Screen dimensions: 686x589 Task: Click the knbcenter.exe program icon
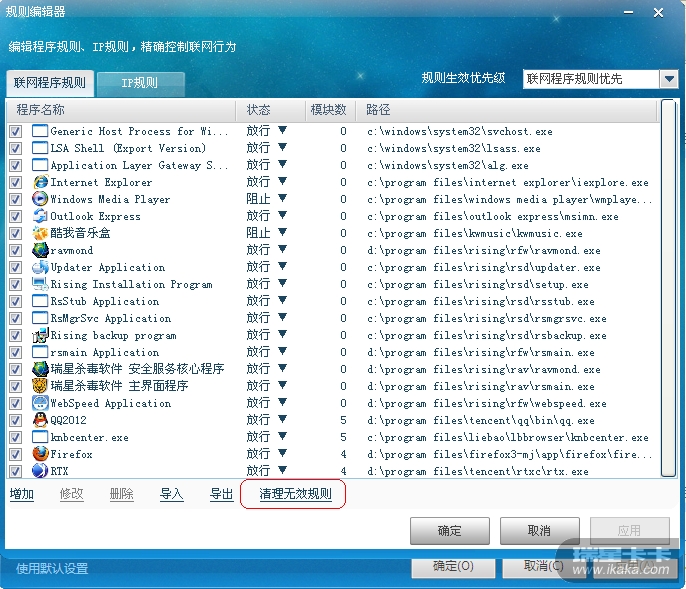point(40,437)
